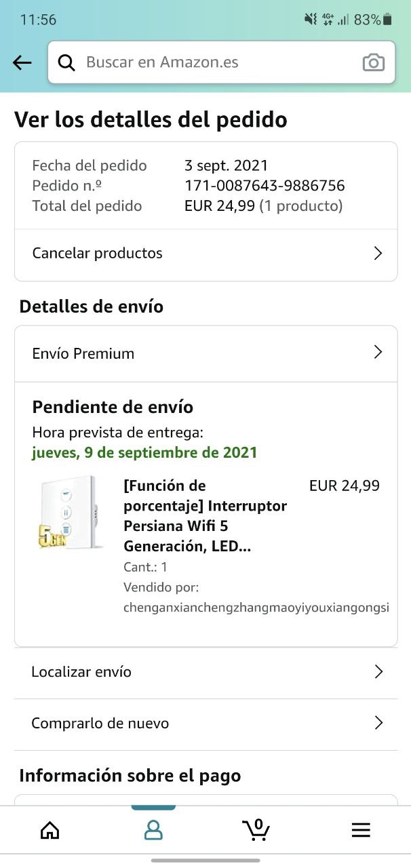Open the hamburger menu icon
This screenshot has width=411, height=868.
[x=360, y=830]
